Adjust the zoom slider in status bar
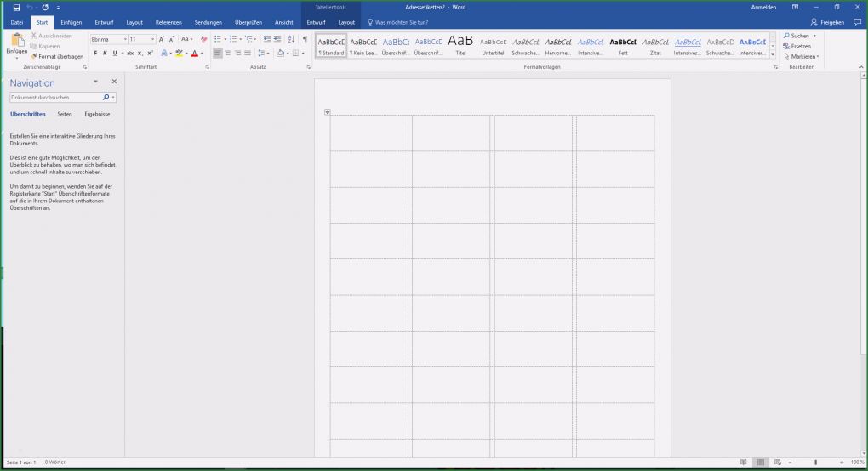The width and height of the screenshot is (868, 471). coord(815,462)
